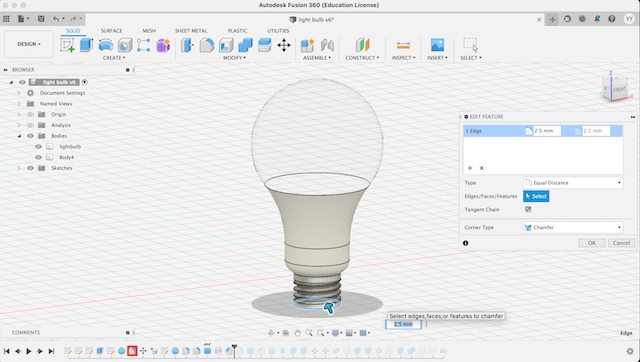Click the Insert image icon
The width and height of the screenshot is (640, 362).
pyautogui.click(x=437, y=45)
